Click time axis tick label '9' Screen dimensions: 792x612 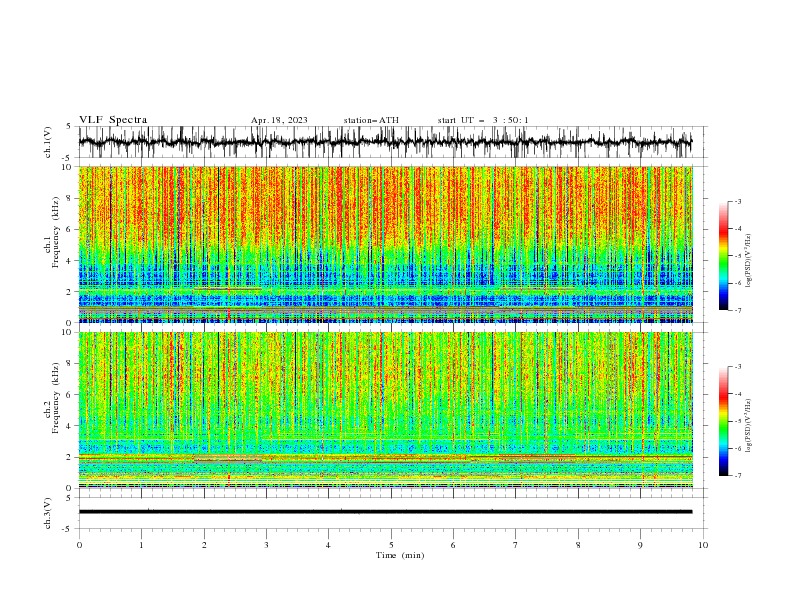(640, 545)
